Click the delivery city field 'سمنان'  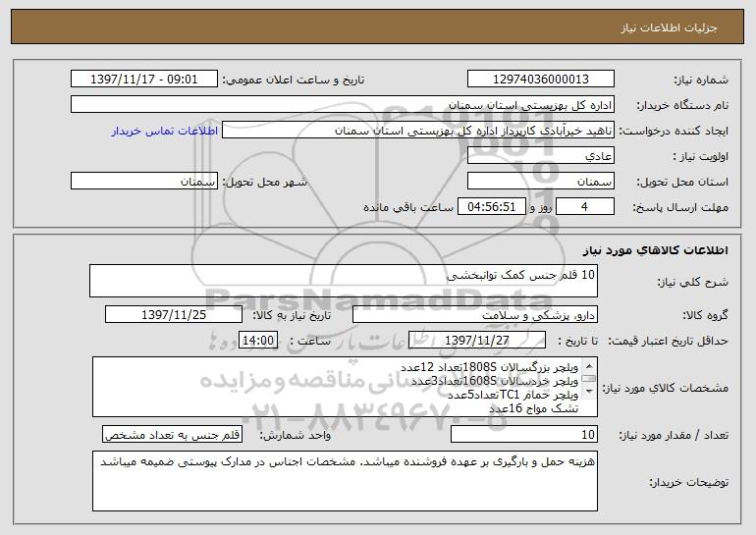[143, 182]
